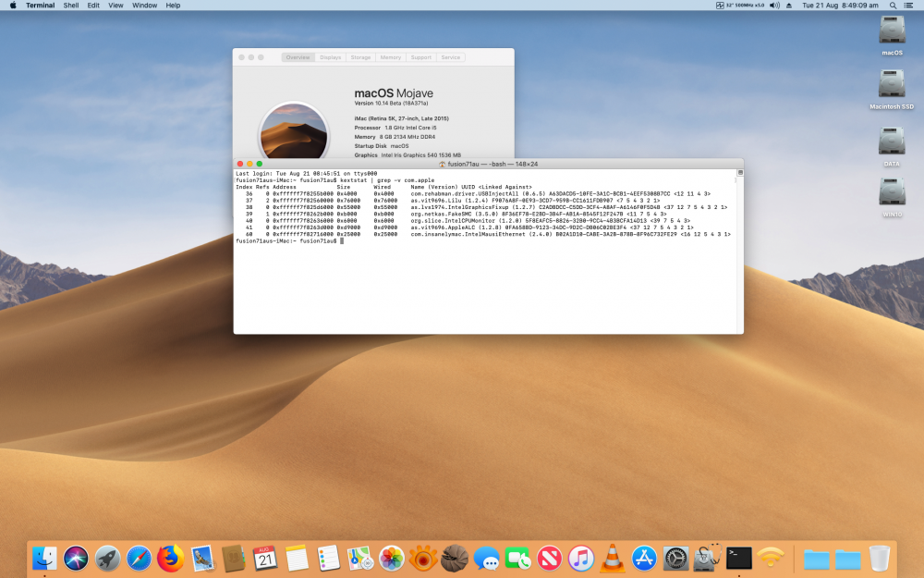Click the date and time in menu bar

(x=840, y=6)
